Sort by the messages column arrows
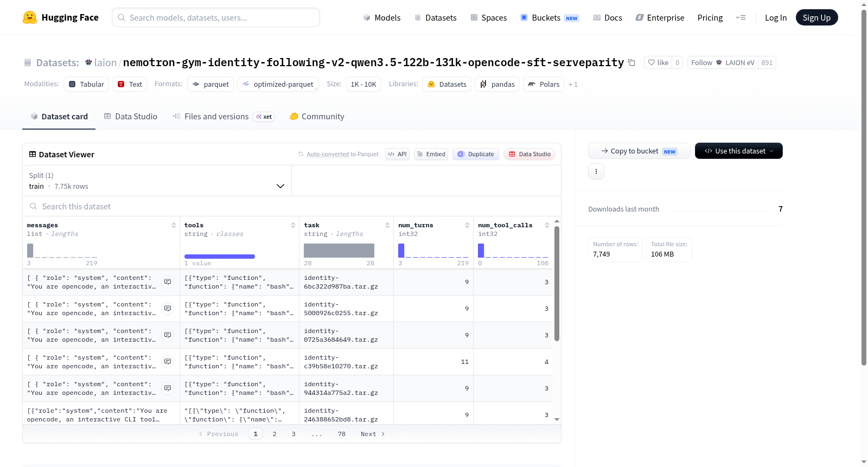The width and height of the screenshot is (868, 467). coord(174,225)
